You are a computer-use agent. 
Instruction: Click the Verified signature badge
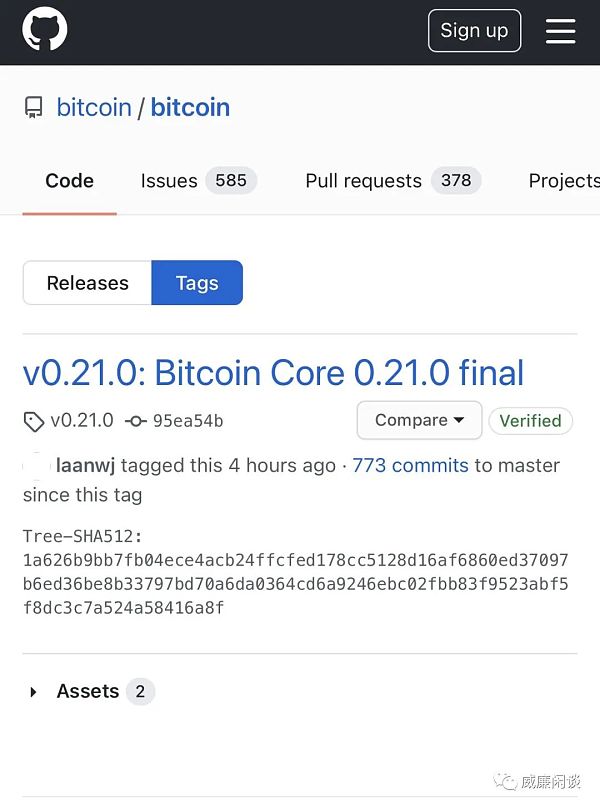tap(530, 421)
